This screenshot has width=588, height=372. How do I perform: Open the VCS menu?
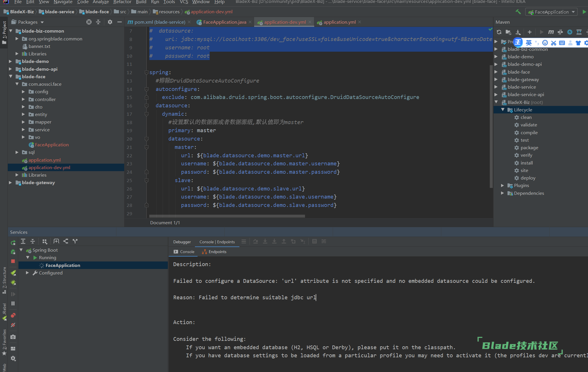184,2
